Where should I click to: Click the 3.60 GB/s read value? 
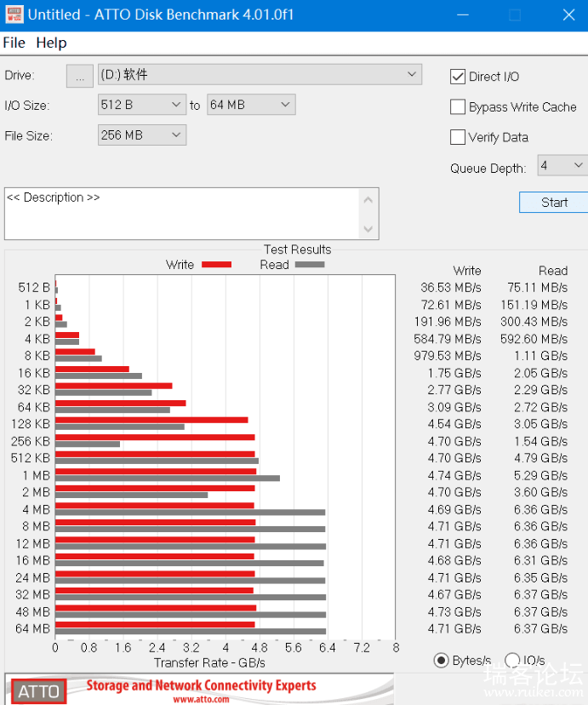click(x=541, y=492)
